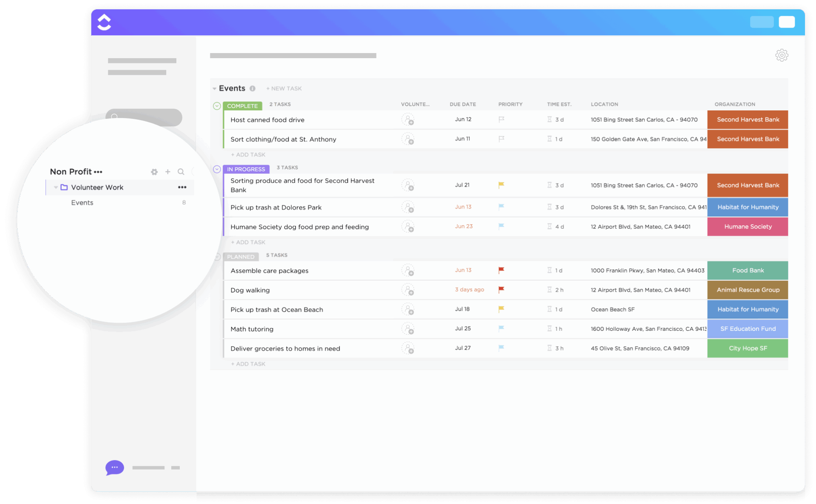Click red priority flag on Dog walking
The image size is (816, 504).
tap(501, 290)
